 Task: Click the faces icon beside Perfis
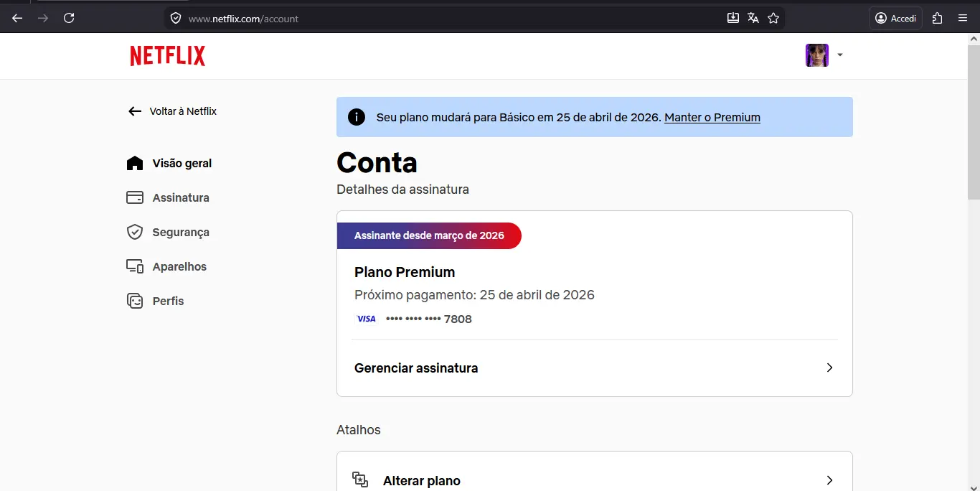click(x=135, y=301)
